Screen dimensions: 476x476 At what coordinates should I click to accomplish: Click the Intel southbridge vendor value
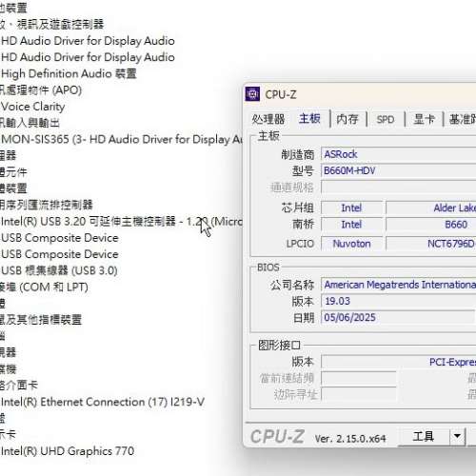tap(351, 225)
